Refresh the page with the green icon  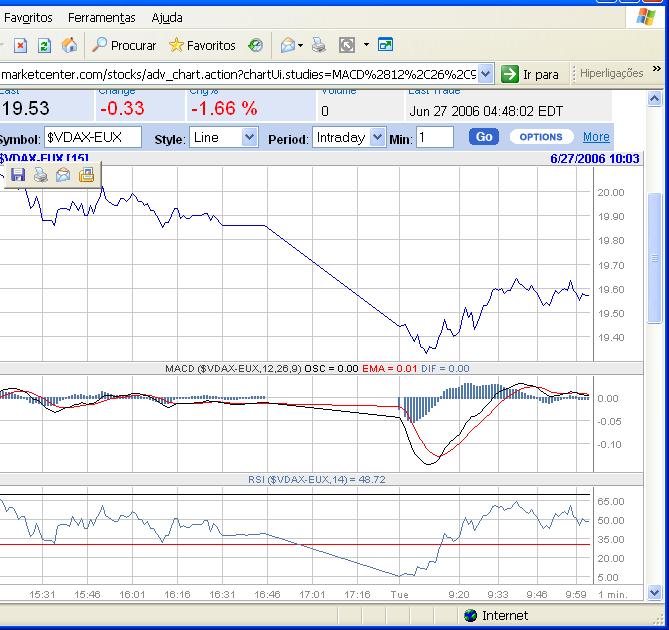46,45
